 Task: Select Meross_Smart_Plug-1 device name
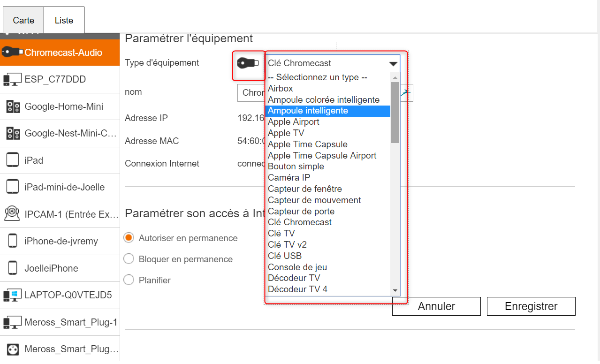pyautogui.click(x=70, y=322)
